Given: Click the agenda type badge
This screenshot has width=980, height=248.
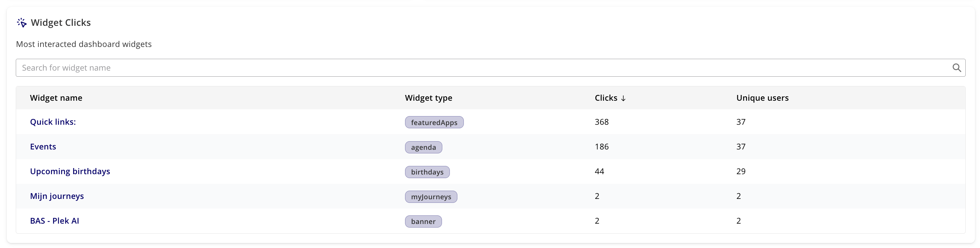Looking at the screenshot, I should 423,147.
